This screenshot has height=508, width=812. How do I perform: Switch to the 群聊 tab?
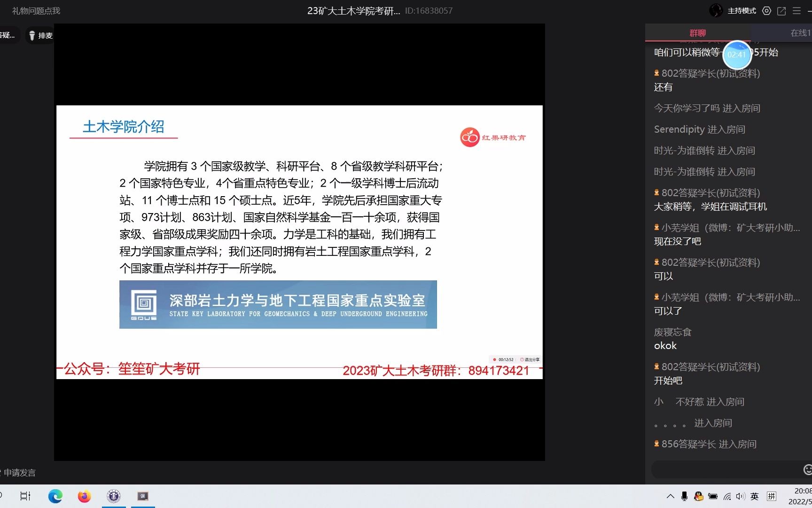698,33
